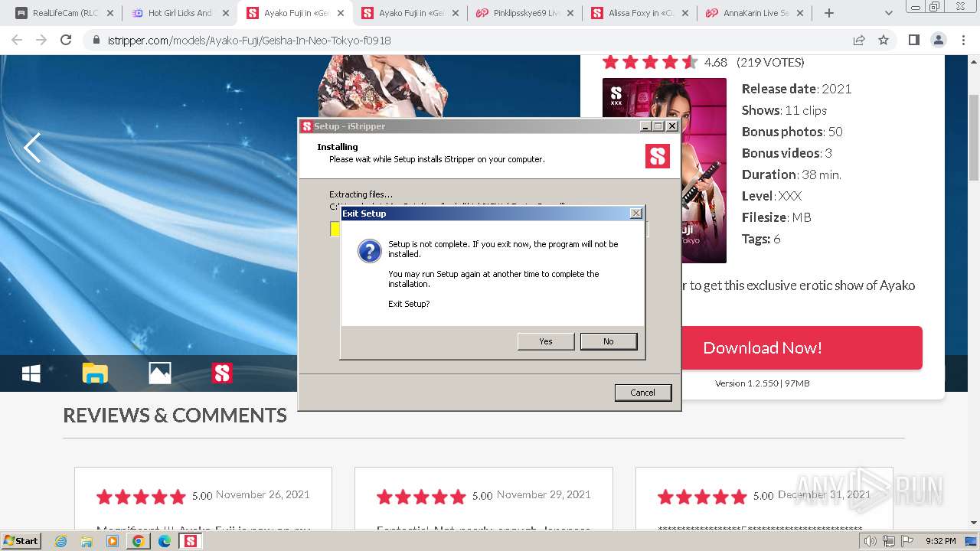Reload the current page
The image size is (980, 551).
66,41
